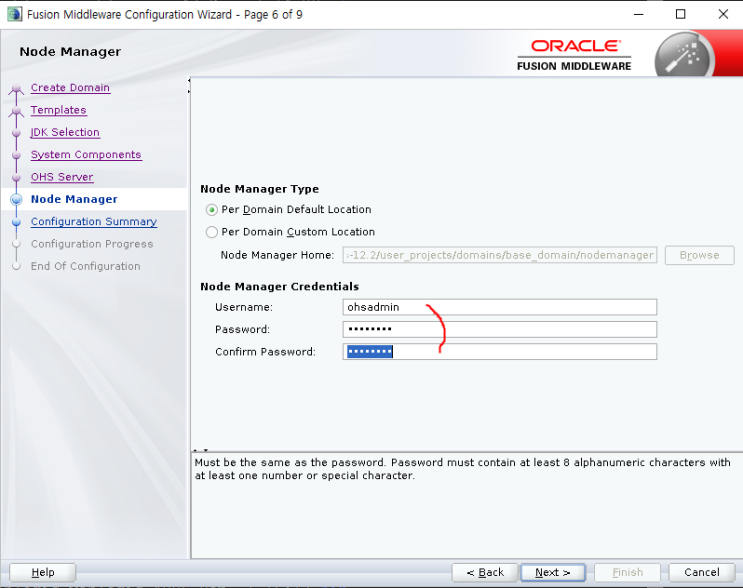743x588 pixels.
Task: Click the wizard wand icon in header
Action: pos(684,56)
